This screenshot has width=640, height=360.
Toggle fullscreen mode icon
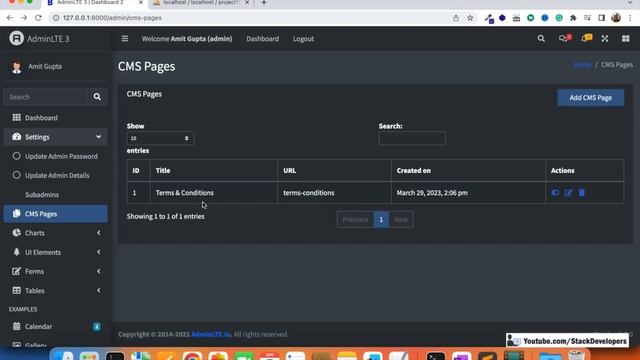tap(604, 38)
